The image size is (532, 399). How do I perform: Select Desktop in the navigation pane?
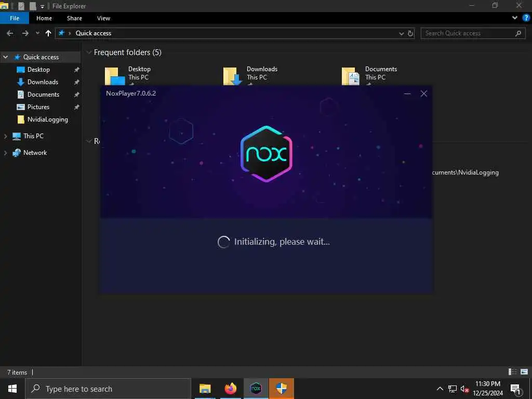pos(38,70)
